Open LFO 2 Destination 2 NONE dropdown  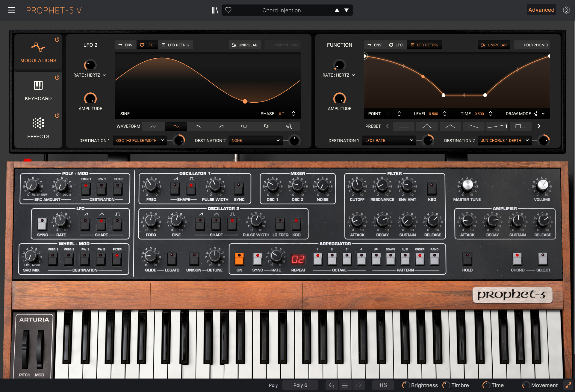pos(255,140)
